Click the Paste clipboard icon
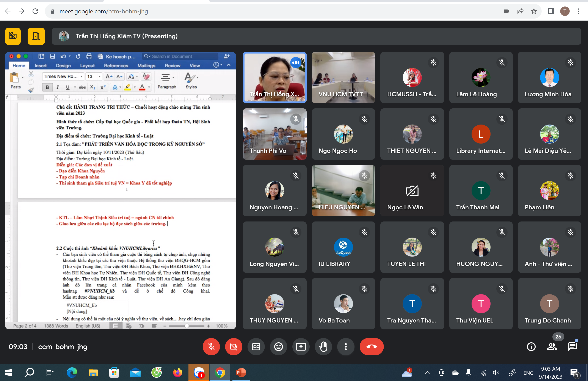588x381 pixels. [14, 77]
